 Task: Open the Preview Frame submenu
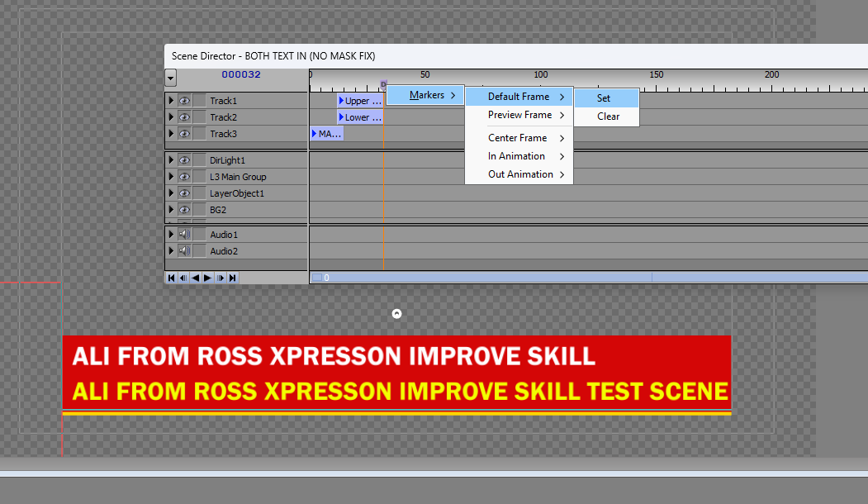point(519,115)
